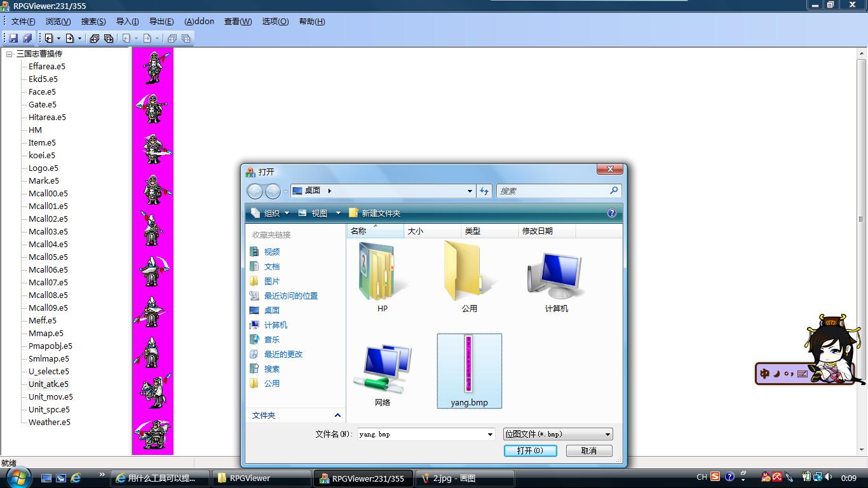Image resolution: width=868 pixels, height=488 pixels.
Task: Open the 导入(I) menu
Action: [127, 22]
